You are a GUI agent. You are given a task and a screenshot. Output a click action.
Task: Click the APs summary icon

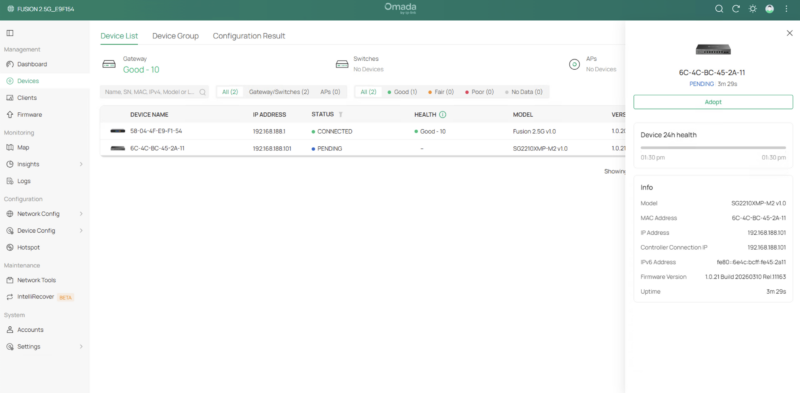[x=574, y=64]
